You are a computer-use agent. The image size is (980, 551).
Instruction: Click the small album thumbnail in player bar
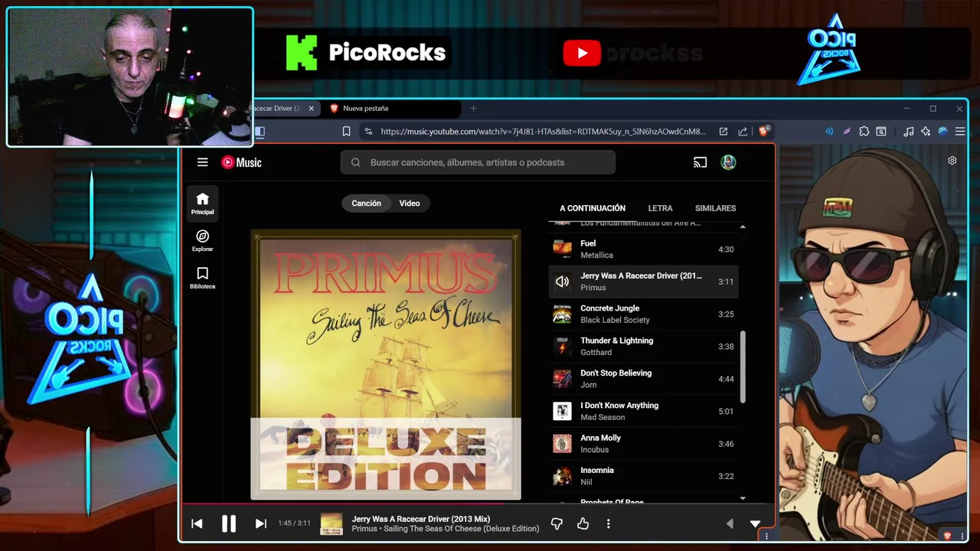[x=332, y=523]
